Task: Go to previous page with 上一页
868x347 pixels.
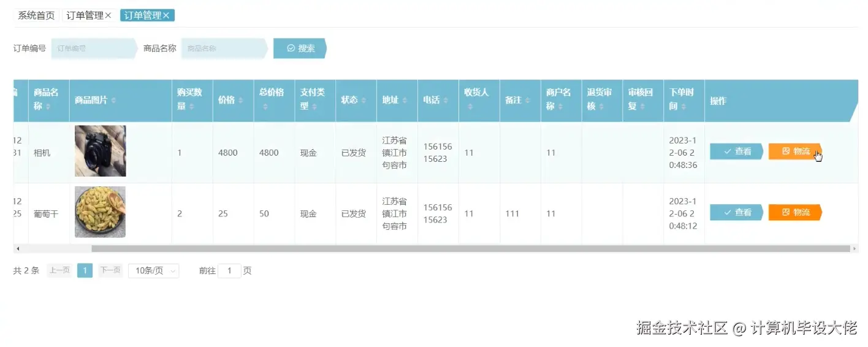Action: [59, 270]
